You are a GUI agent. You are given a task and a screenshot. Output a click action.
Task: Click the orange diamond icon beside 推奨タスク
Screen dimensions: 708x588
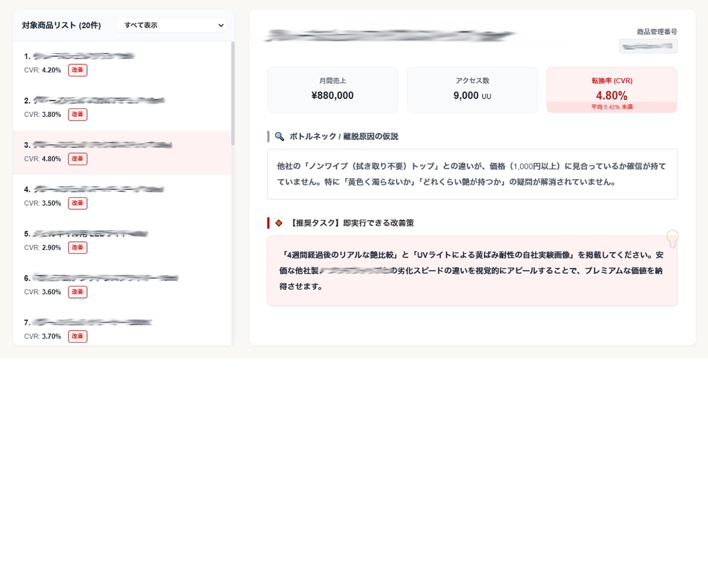[279, 223]
